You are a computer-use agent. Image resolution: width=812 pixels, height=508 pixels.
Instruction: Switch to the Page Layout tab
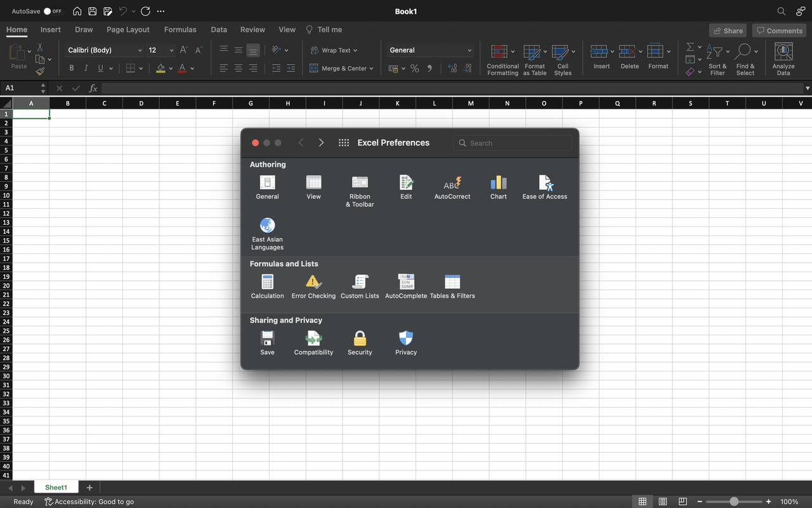pos(128,29)
